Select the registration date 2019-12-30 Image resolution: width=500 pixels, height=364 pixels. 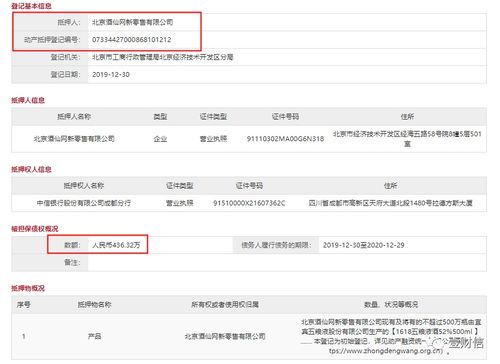111,75
